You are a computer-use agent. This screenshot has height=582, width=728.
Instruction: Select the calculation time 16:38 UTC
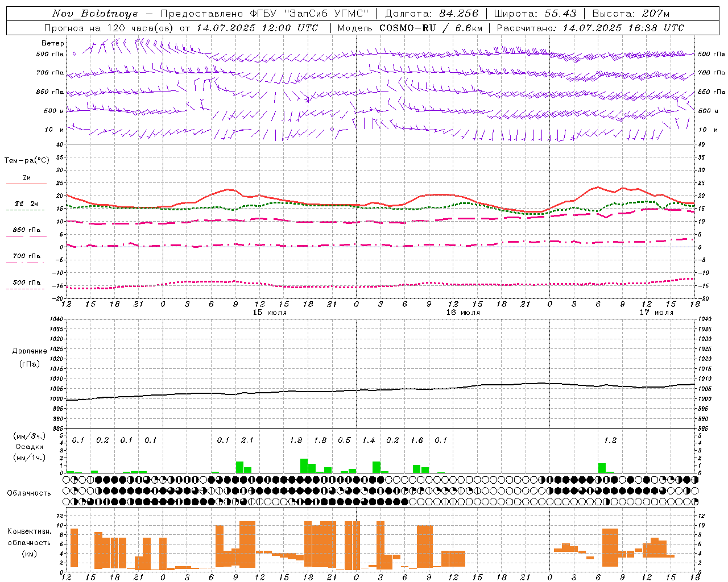click(x=656, y=28)
